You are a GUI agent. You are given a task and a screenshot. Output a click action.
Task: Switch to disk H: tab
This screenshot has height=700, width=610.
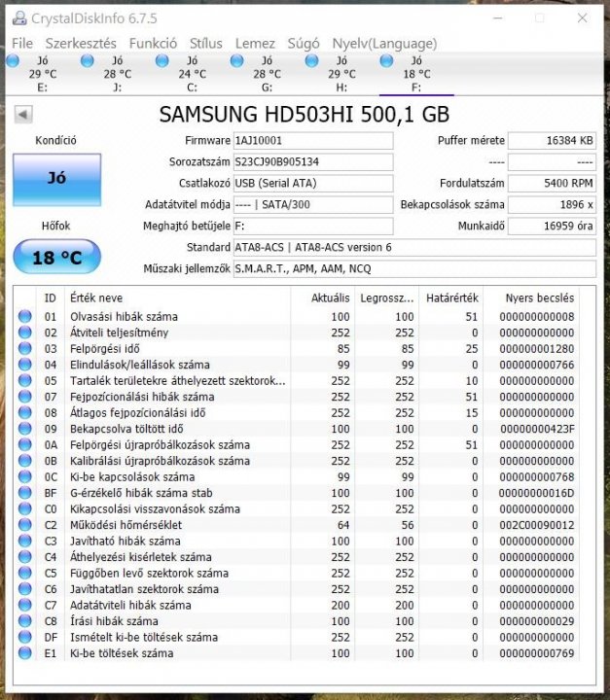pos(341,74)
